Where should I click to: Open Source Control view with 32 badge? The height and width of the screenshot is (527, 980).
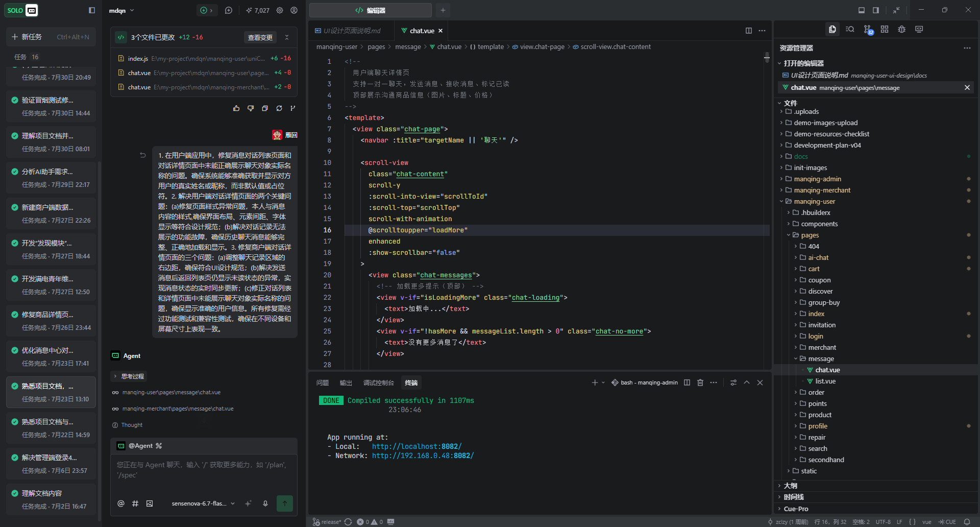point(868,30)
